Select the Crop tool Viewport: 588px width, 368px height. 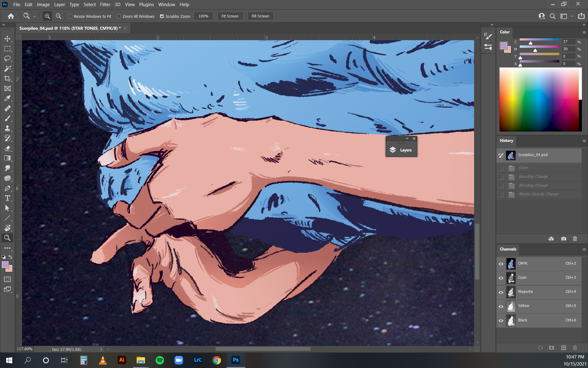click(x=7, y=79)
